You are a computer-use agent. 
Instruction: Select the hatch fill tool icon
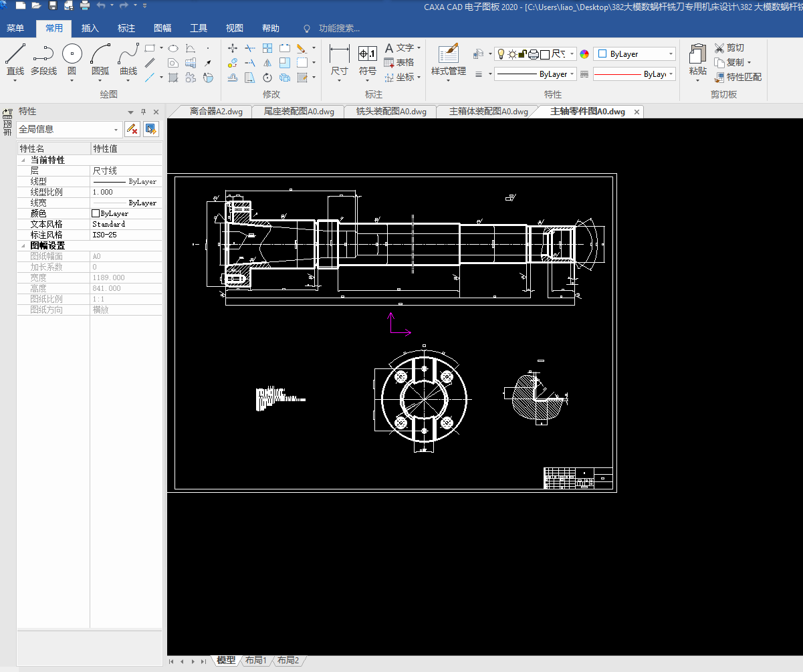(x=173, y=78)
